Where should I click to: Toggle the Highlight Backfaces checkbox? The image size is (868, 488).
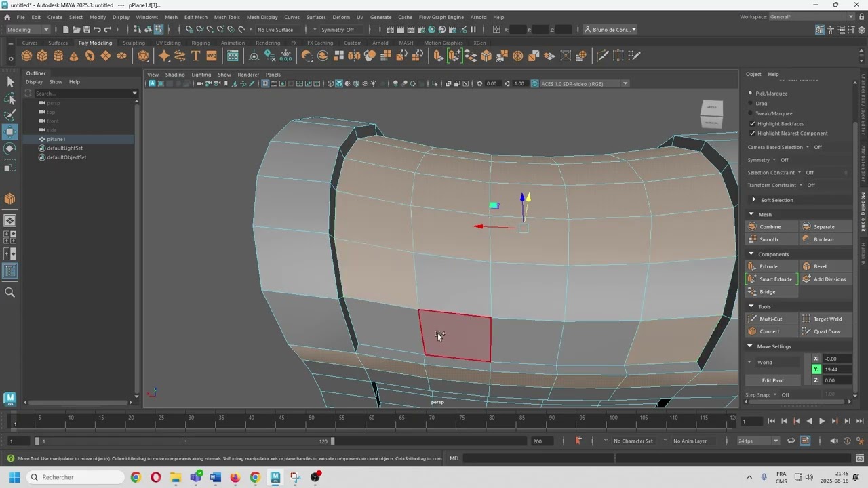(x=752, y=124)
